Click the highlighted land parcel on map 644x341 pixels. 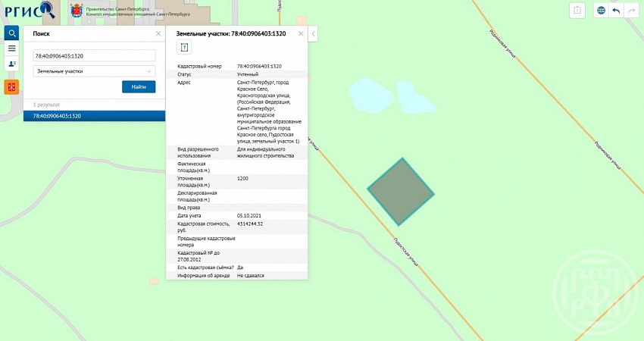401,191
